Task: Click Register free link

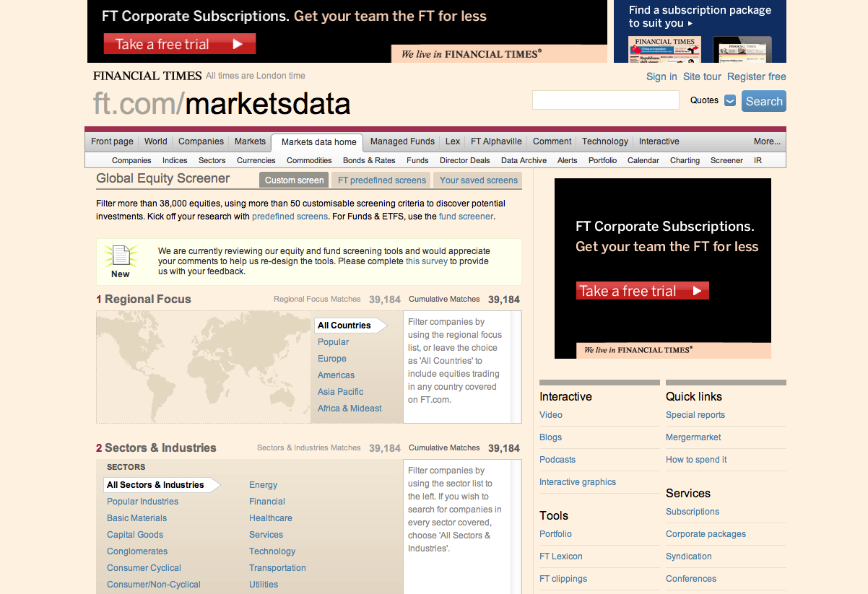Action: coord(757,77)
